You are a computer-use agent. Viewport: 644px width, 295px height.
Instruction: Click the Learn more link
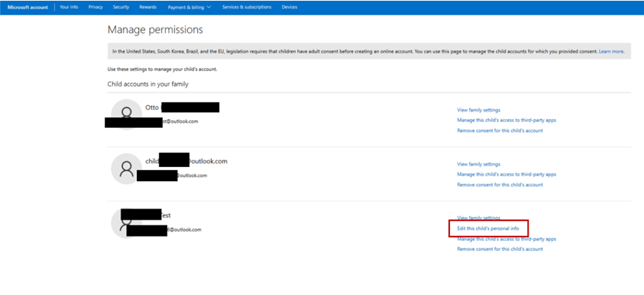pos(611,52)
